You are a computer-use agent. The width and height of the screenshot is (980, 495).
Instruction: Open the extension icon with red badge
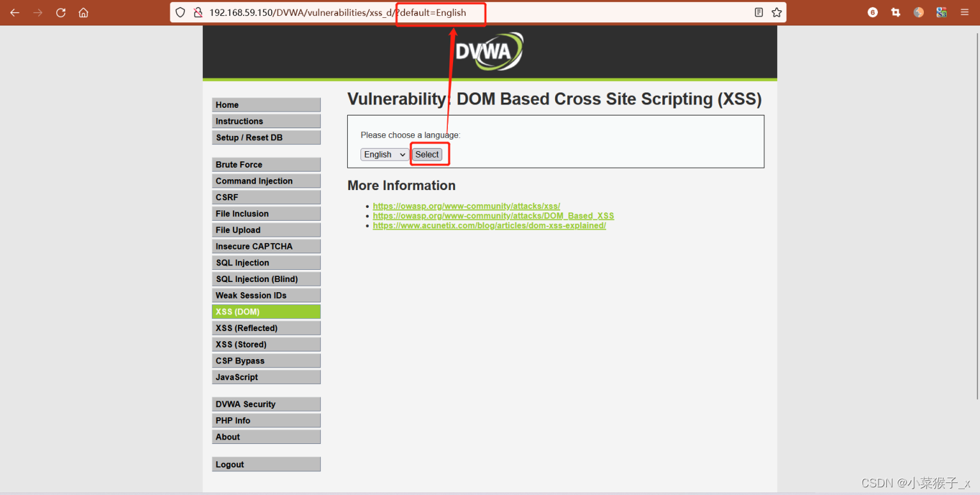point(873,13)
